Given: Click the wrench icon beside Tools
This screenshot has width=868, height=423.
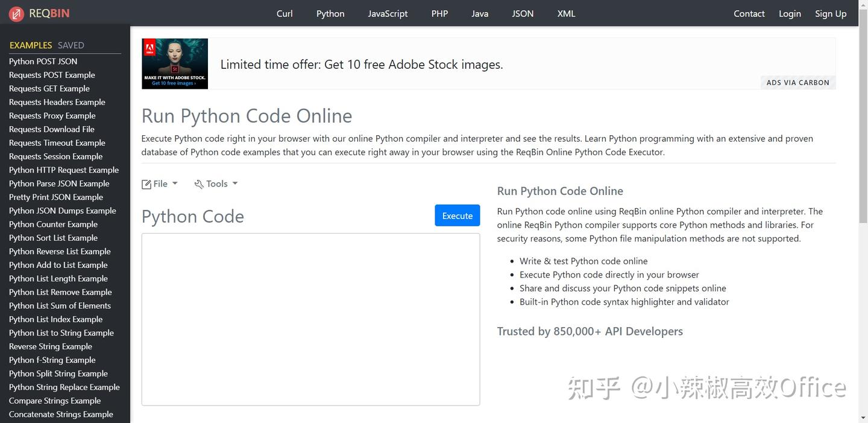Looking at the screenshot, I should pos(198,183).
